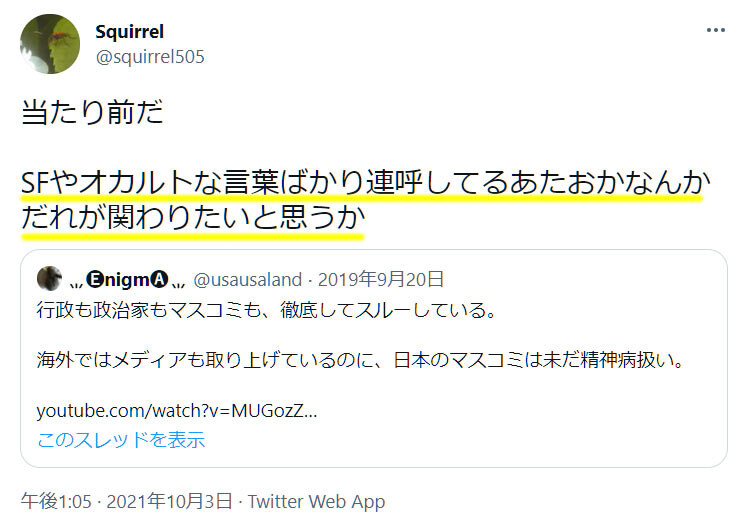The image size is (735, 525).
Task: Open quoted EnigmA user avatar
Action: pyautogui.click(x=49, y=278)
